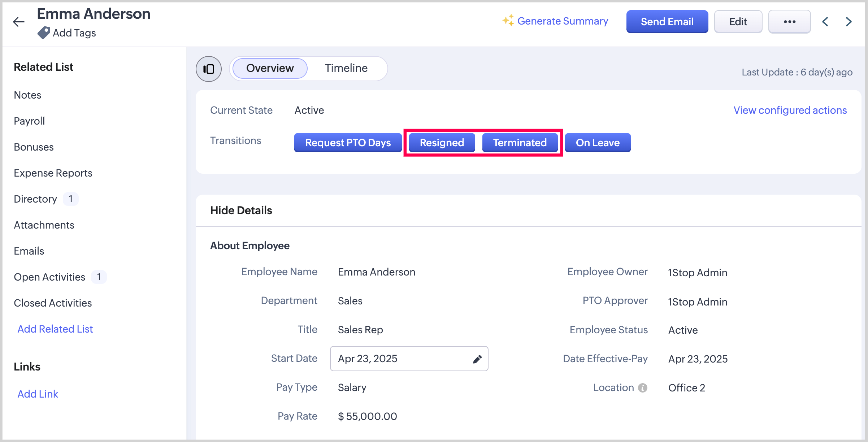Collapse the Hide Details section
Image resolution: width=868 pixels, height=442 pixels.
(x=241, y=211)
